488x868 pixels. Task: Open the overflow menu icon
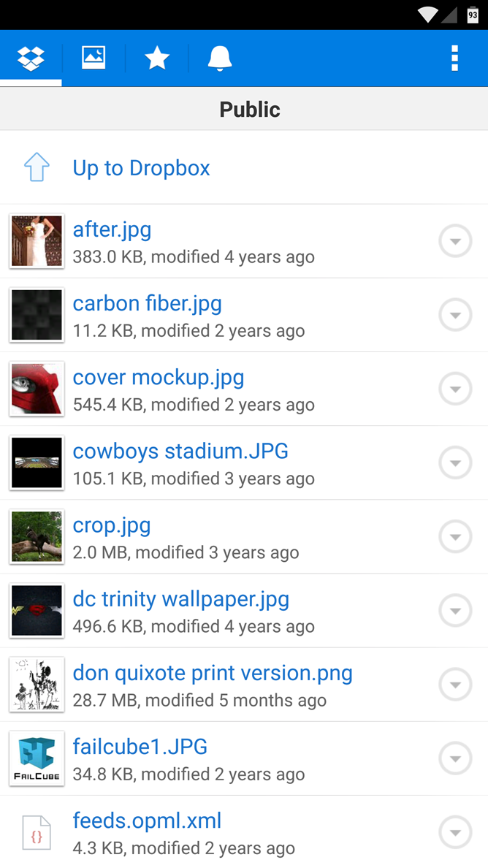(454, 58)
